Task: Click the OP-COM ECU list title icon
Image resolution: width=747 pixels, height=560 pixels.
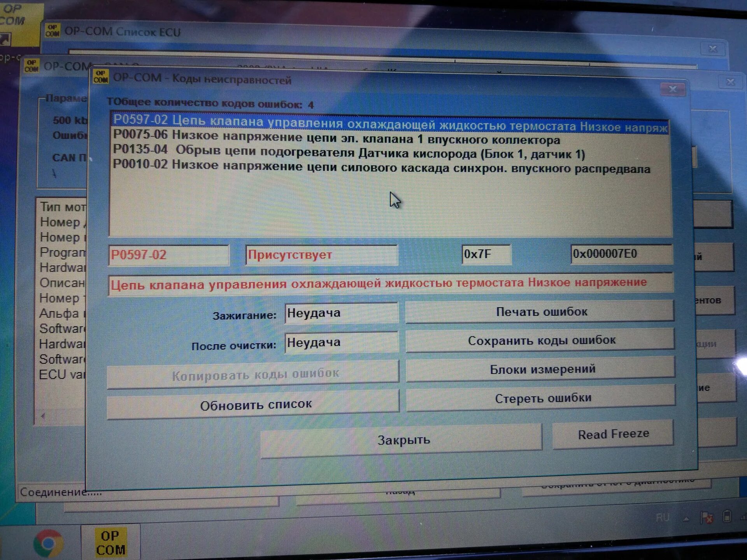Action: pos(52,30)
